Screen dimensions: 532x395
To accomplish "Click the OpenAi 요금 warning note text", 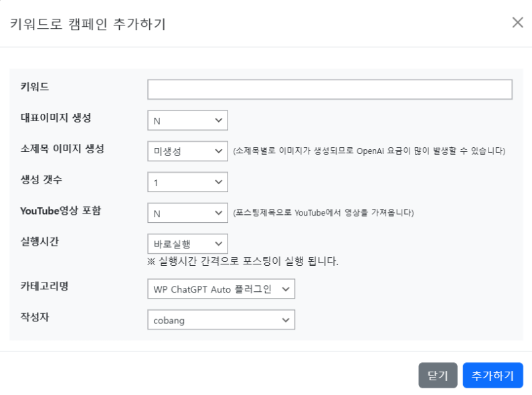I will pyautogui.click(x=369, y=151).
